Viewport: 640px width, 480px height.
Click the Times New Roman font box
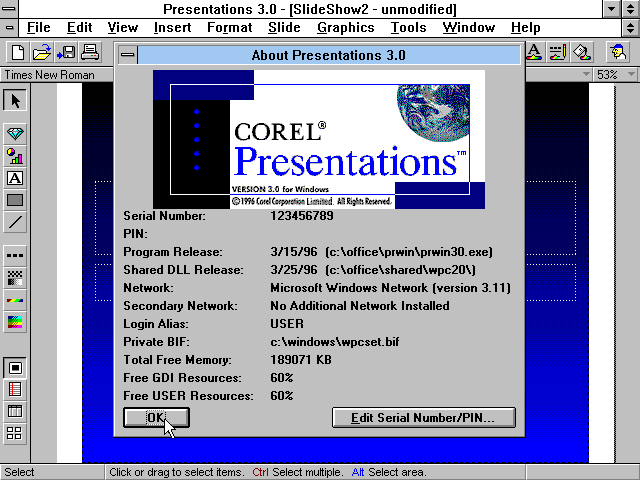(57, 75)
